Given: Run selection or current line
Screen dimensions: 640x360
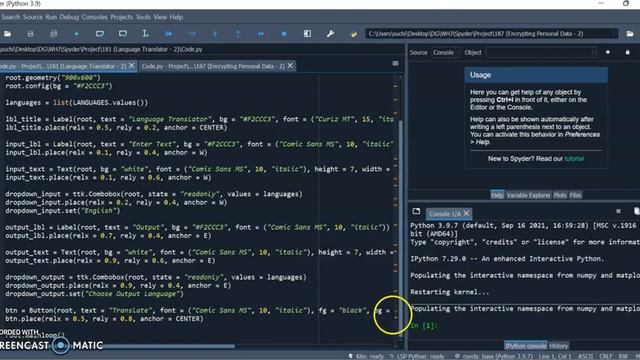Looking at the screenshot, I should pyautogui.click(x=145, y=34).
